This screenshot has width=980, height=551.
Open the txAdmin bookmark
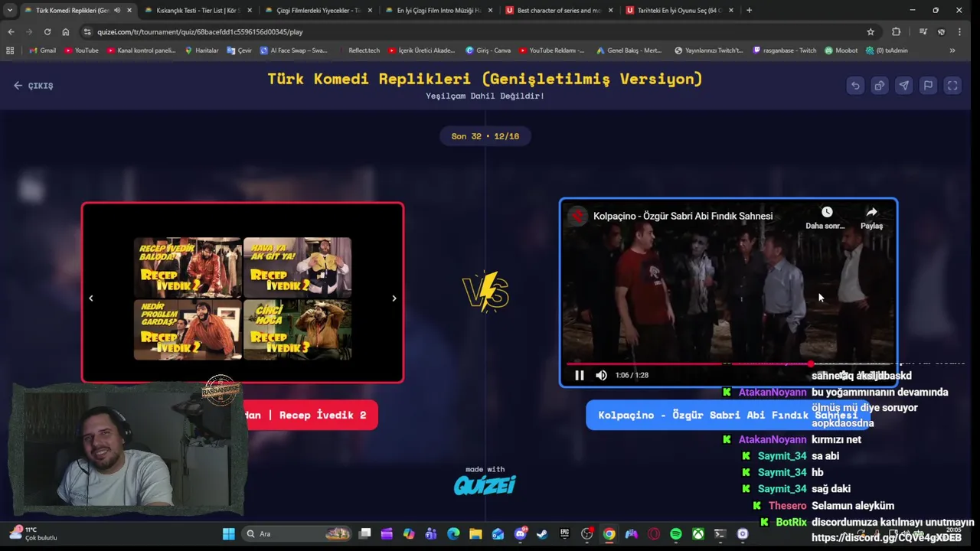(x=887, y=51)
